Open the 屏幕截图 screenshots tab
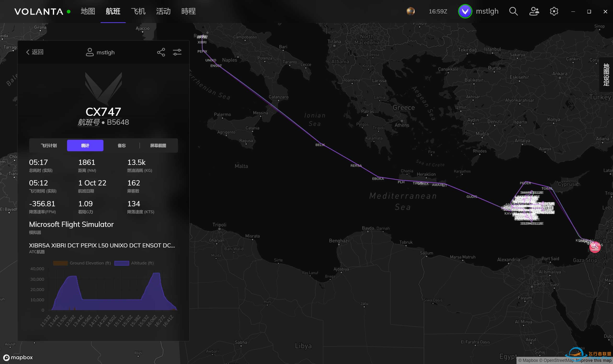Image resolution: width=613 pixels, height=364 pixels. [158, 146]
